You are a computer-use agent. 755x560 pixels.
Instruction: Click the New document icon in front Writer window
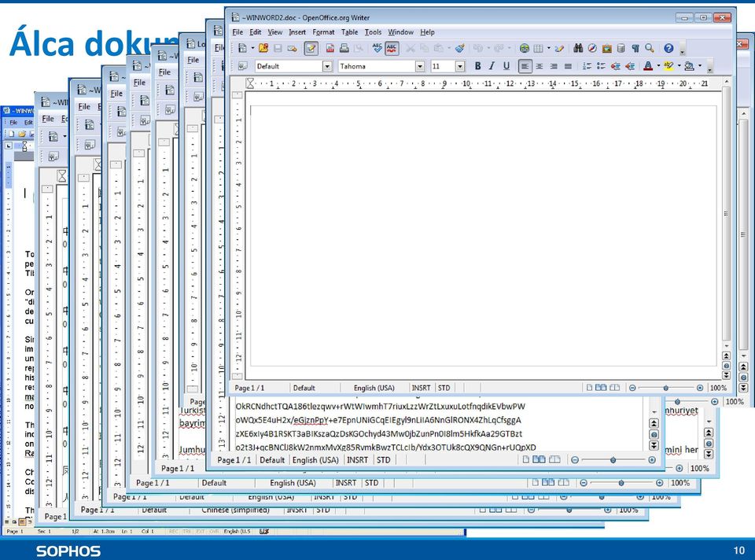tap(243, 48)
